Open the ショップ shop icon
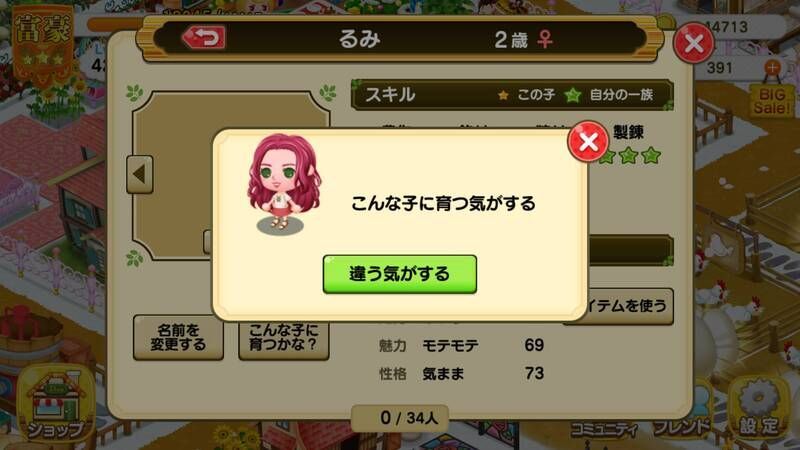Viewport: 800px width, 450px height. pos(56,404)
